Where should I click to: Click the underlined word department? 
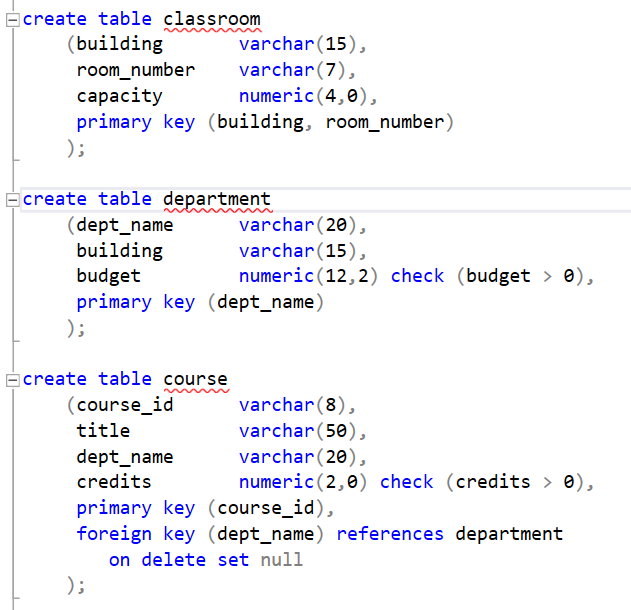click(217, 199)
